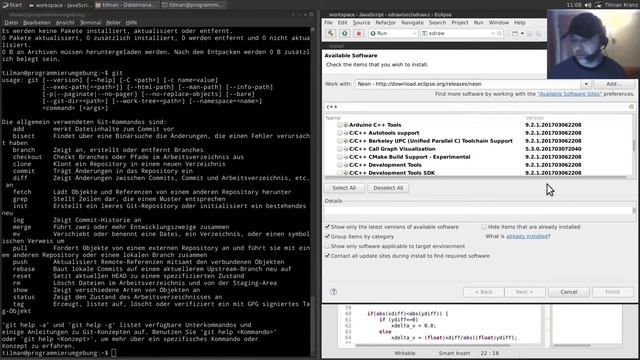Viewport: 640px width, 360px height.
Task: Open Eclipse Help menu
Action: point(520,22)
